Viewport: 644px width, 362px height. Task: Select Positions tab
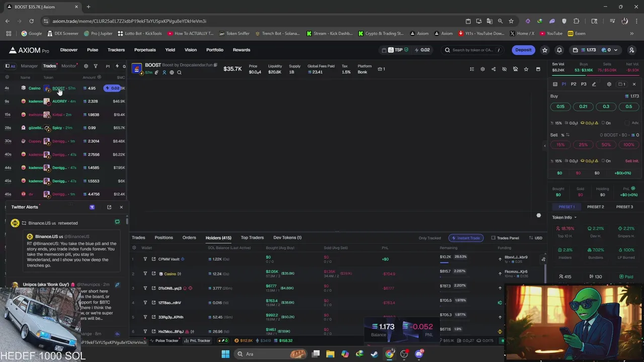point(164,237)
